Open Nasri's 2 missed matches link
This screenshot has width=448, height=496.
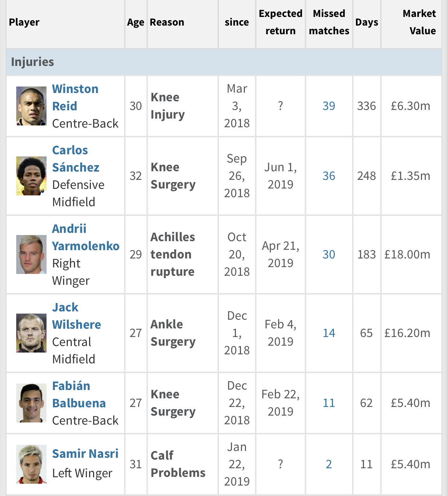tap(329, 464)
